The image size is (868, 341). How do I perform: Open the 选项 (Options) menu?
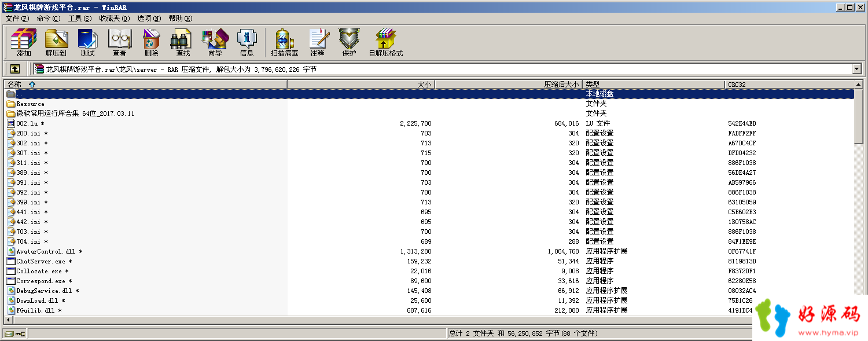point(149,19)
